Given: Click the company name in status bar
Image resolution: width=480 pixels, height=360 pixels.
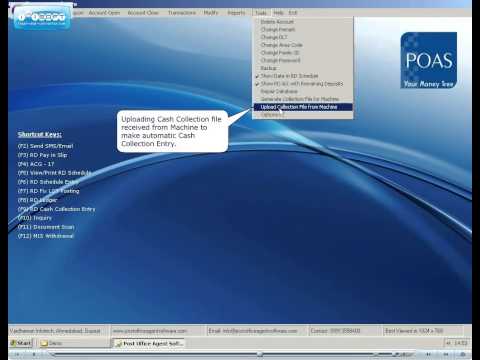Looking at the screenshot, I should pos(55,331).
